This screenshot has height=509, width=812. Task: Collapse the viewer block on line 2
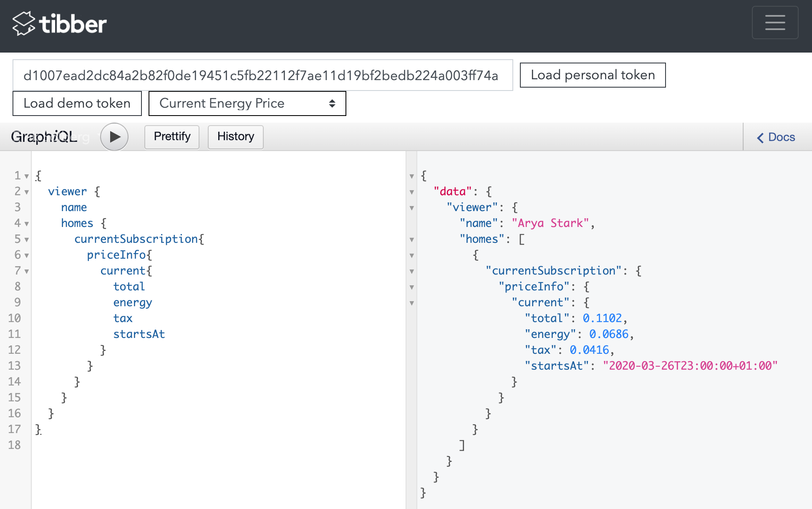pyautogui.click(x=27, y=192)
